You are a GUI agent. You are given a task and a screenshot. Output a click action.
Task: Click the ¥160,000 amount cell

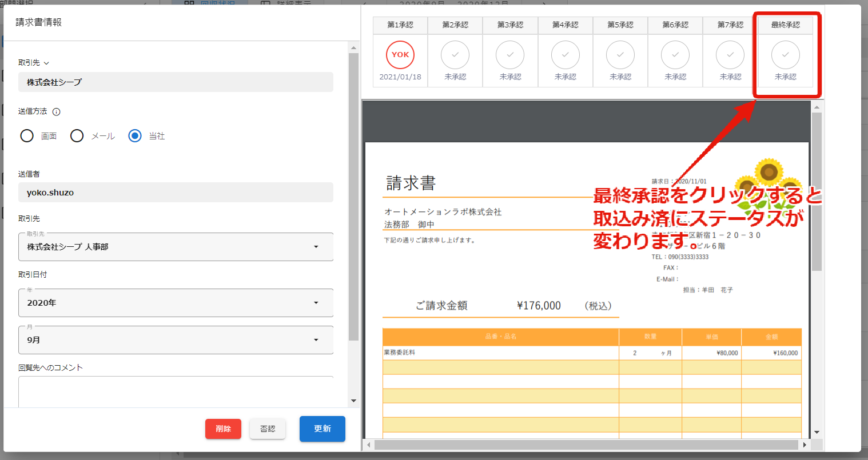(x=785, y=353)
